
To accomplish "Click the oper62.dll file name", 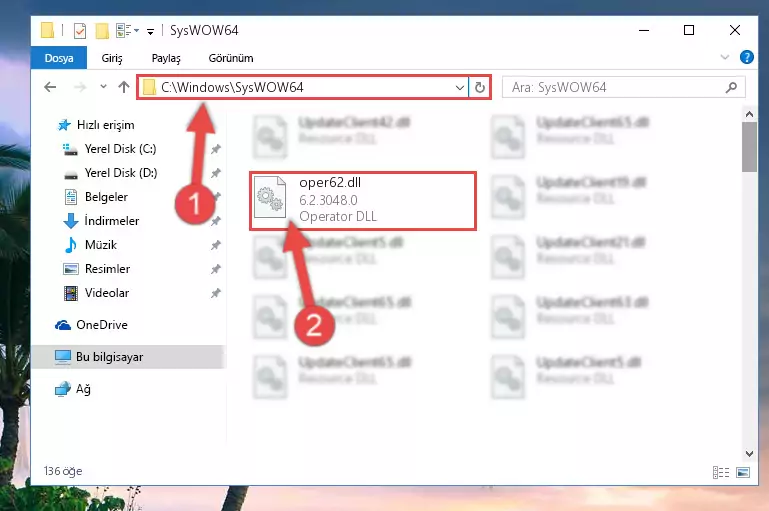I will point(330,182).
